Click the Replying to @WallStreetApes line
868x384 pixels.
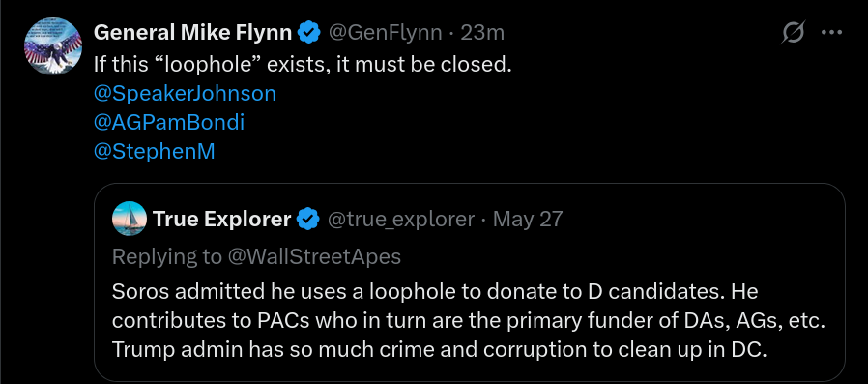pos(256,256)
